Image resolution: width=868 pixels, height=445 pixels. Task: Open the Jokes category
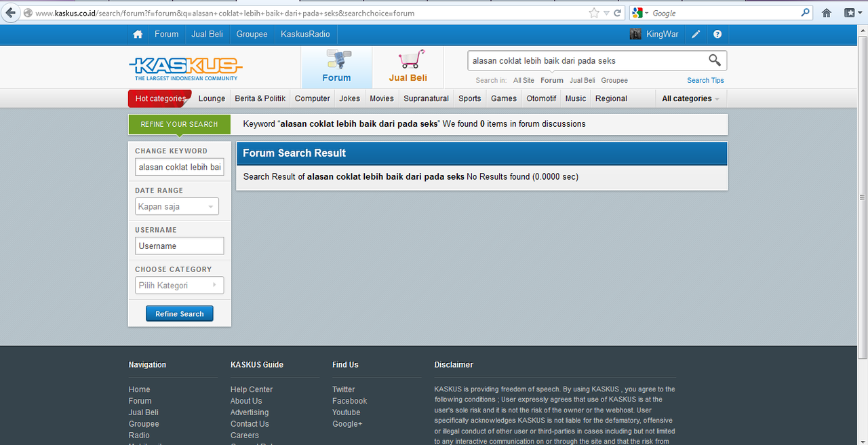[x=350, y=98]
